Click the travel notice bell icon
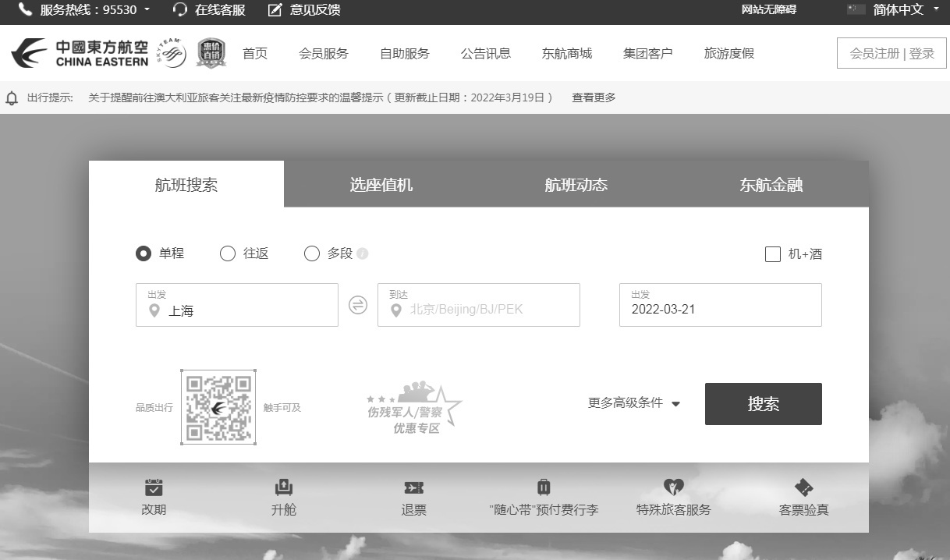 tap(11, 97)
